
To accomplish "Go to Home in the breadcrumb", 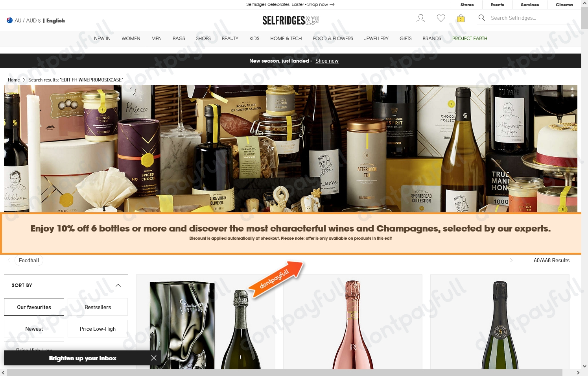I will [14, 80].
